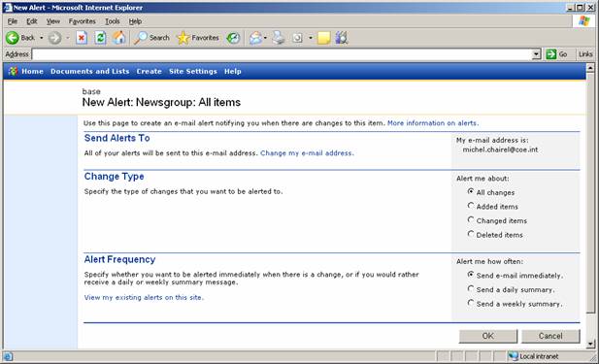Select the Added items radio button
This screenshot has height=364, width=599.
coord(471,206)
